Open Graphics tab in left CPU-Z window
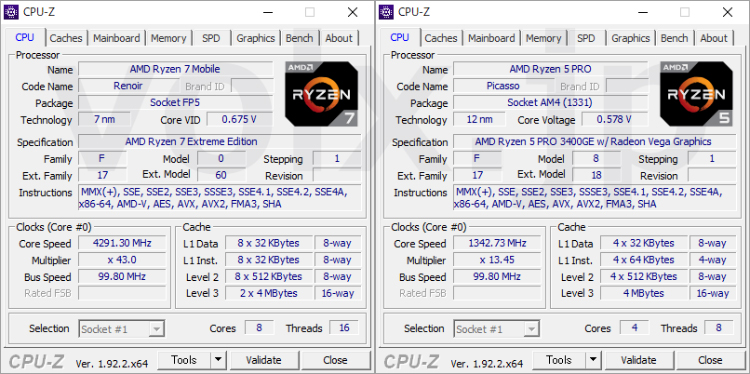This screenshot has width=750, height=374. point(256,38)
